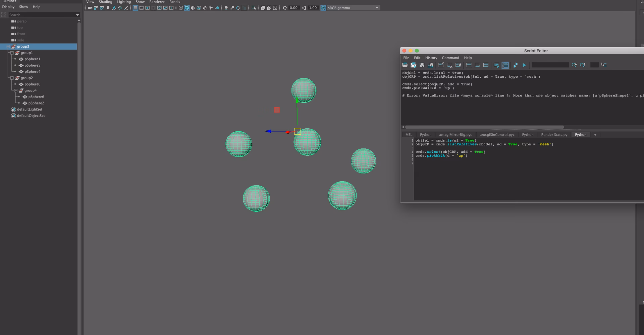Switch to the MEL tab

[409, 135]
